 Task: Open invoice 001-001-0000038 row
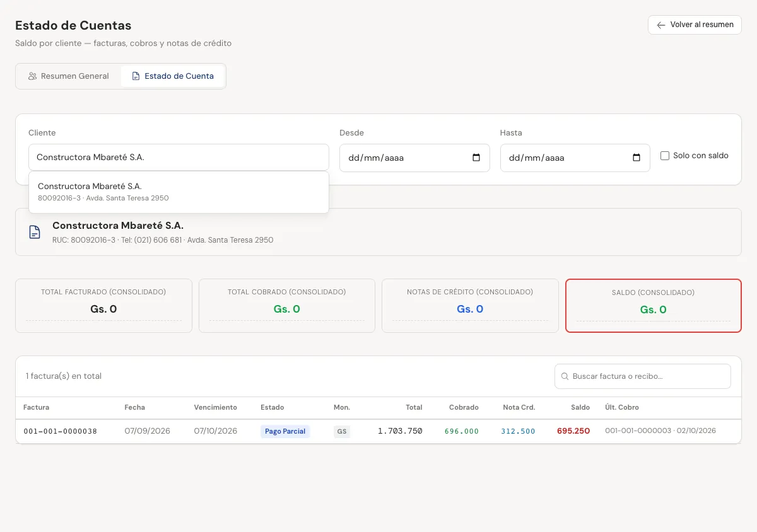378,431
